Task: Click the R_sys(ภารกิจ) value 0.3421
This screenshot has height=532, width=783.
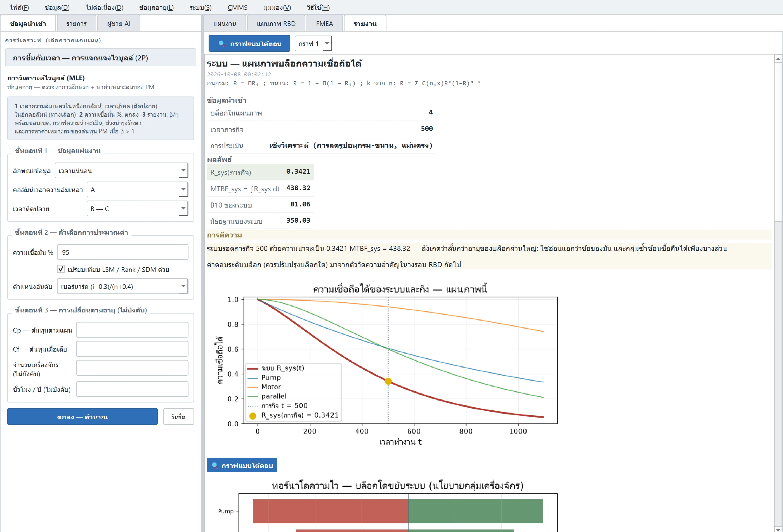Action: pos(298,171)
